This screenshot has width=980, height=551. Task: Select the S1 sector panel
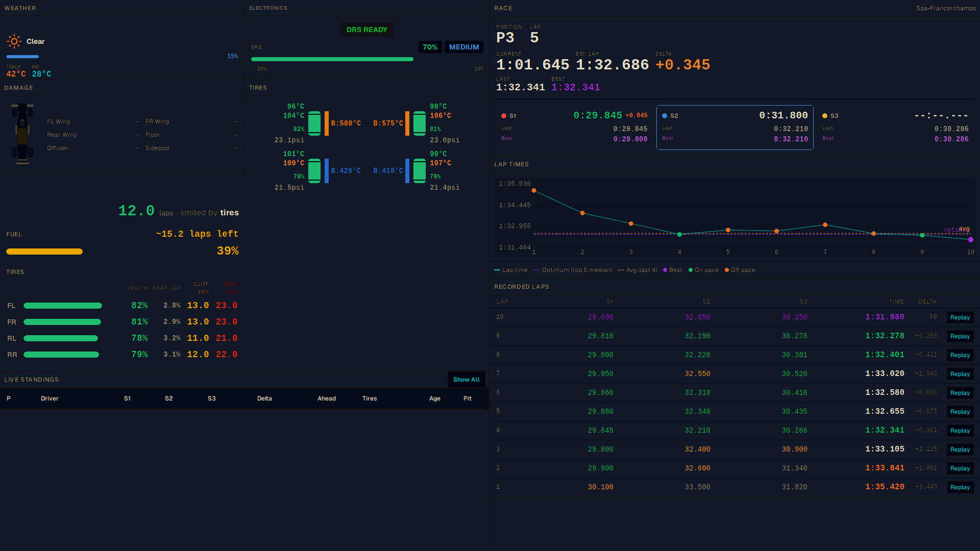(574, 128)
